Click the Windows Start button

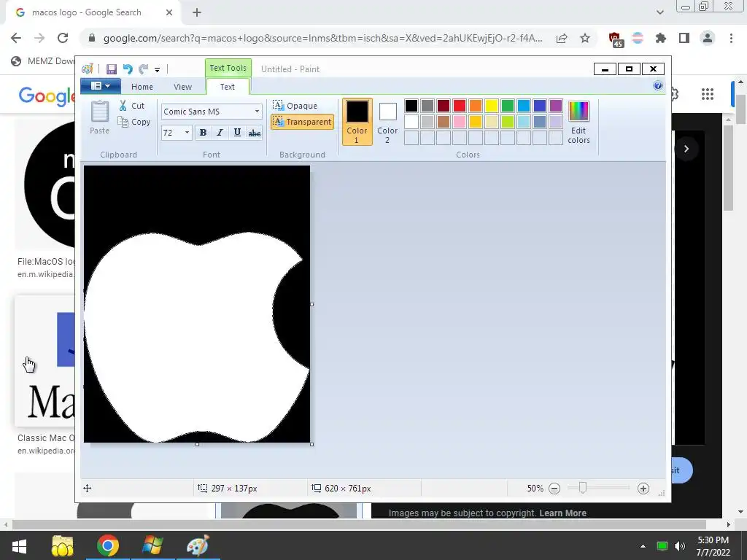point(19,545)
